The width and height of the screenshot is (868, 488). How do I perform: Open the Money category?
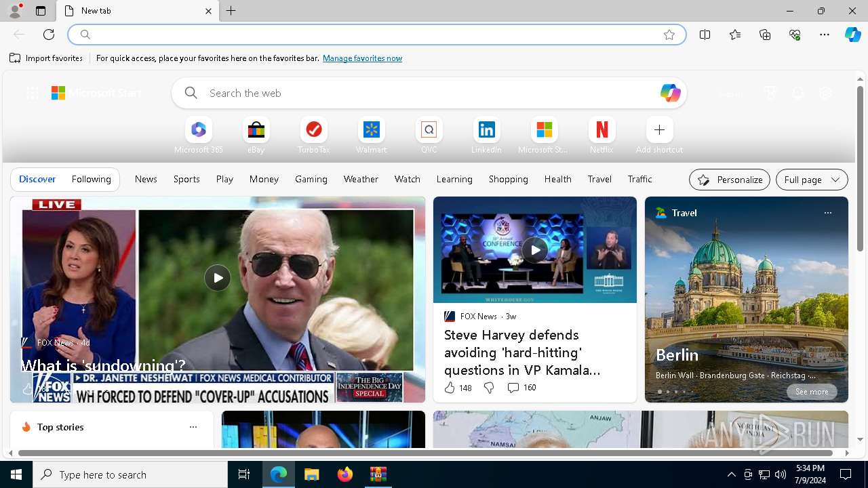pyautogui.click(x=264, y=179)
